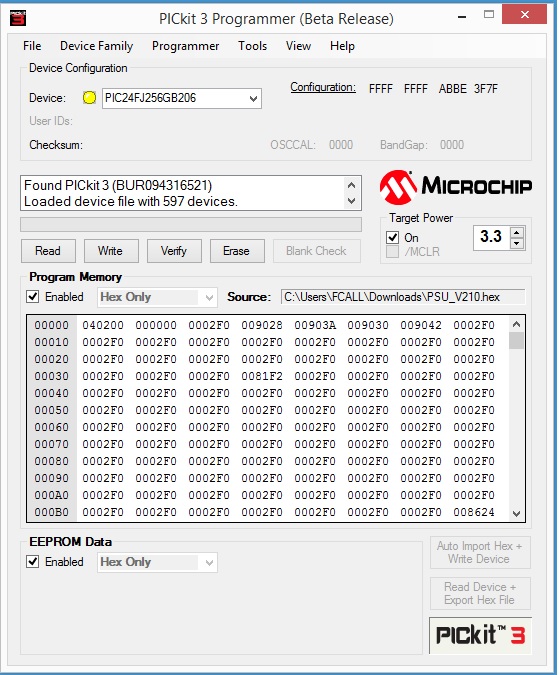Viewport: 560px width, 675px height.
Task: Toggle Target Power On checkbox
Action: pyautogui.click(x=392, y=238)
